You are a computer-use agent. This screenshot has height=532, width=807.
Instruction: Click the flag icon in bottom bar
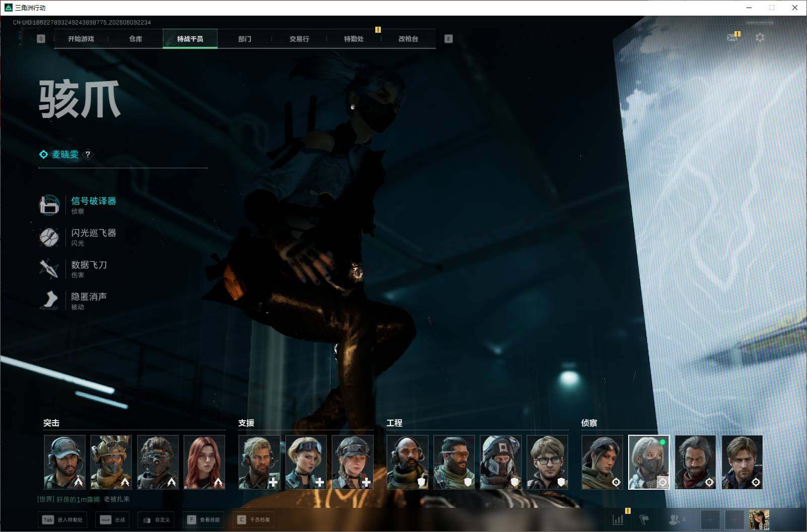coord(644,519)
